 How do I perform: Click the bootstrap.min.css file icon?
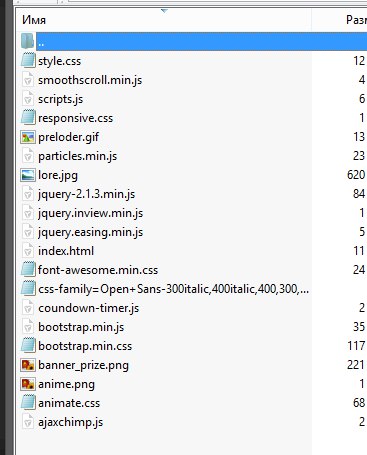(28, 346)
